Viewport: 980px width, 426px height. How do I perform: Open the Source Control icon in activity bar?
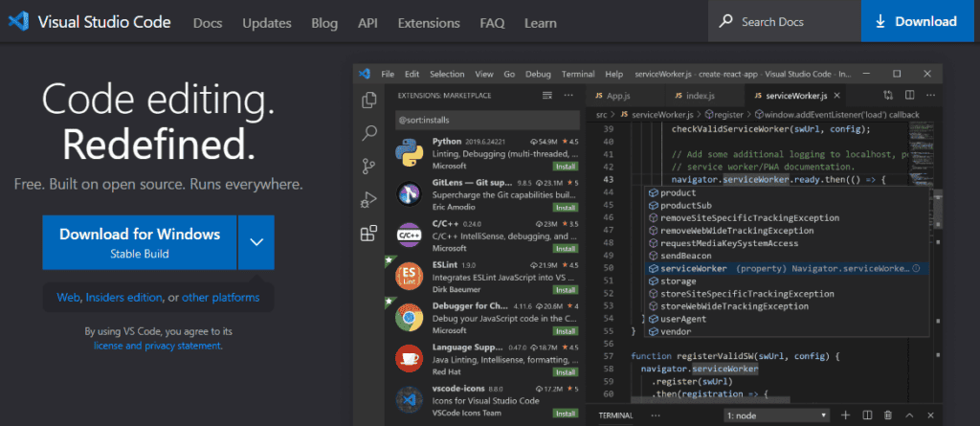369,167
